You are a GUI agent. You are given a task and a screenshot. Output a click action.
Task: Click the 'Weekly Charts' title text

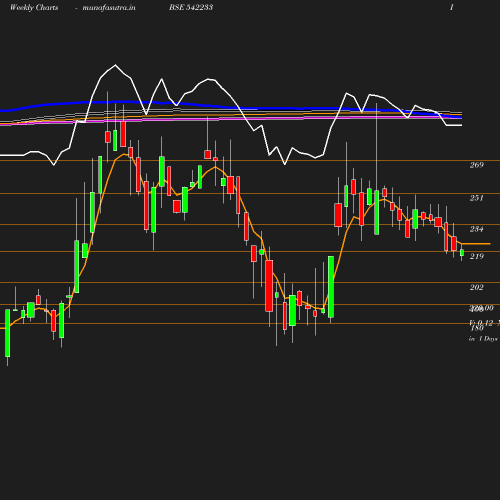pyautogui.click(x=34, y=8)
